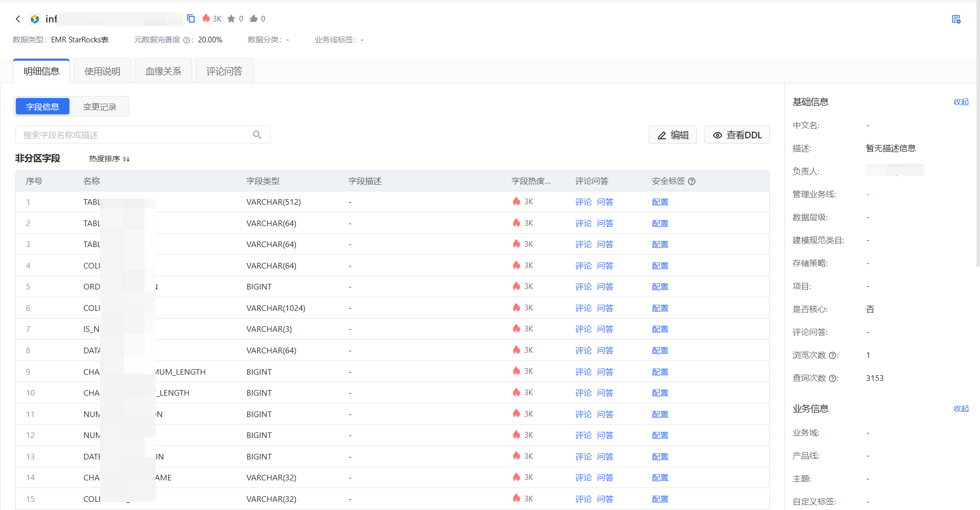This screenshot has width=980, height=510.
Task: Click 评论 link in row 5
Action: [583, 287]
